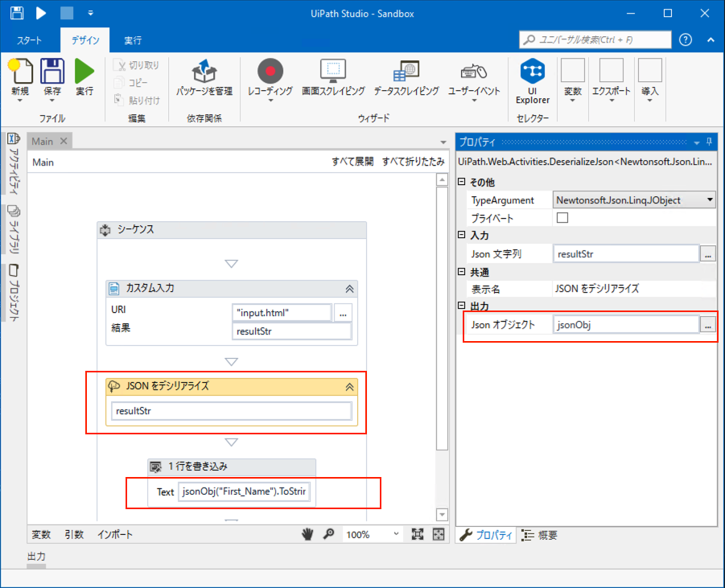Start データスクレイピング data scraping wizard
Image resolution: width=725 pixels, height=588 pixels.
point(406,78)
